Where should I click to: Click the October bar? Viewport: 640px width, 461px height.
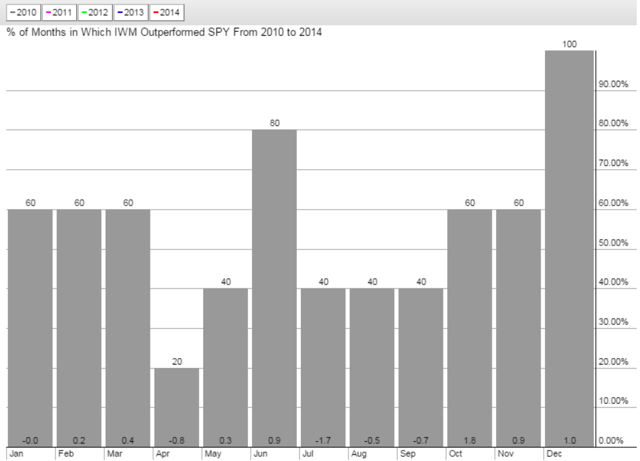coord(470,328)
